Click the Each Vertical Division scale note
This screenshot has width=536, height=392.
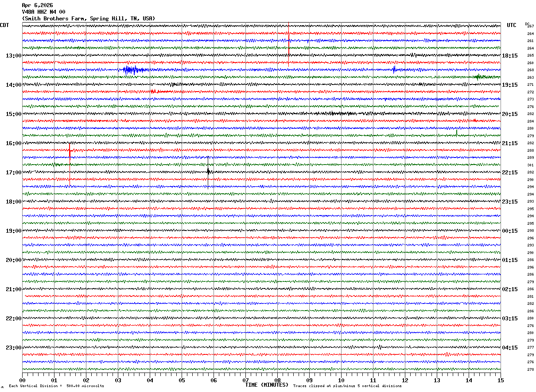56,386
